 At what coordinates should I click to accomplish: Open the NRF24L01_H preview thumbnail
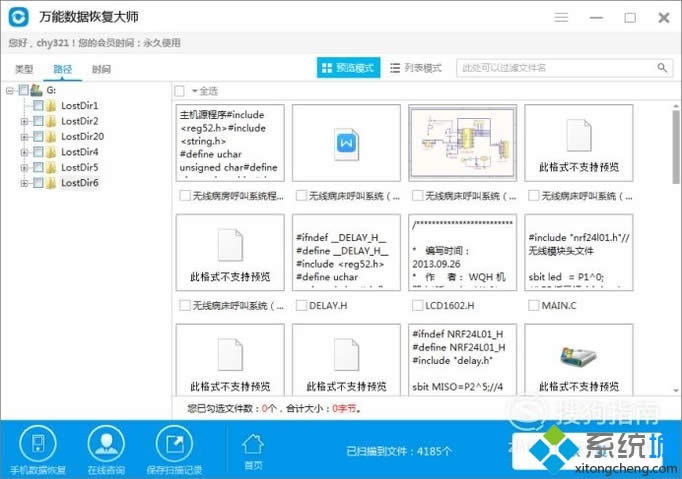point(462,359)
